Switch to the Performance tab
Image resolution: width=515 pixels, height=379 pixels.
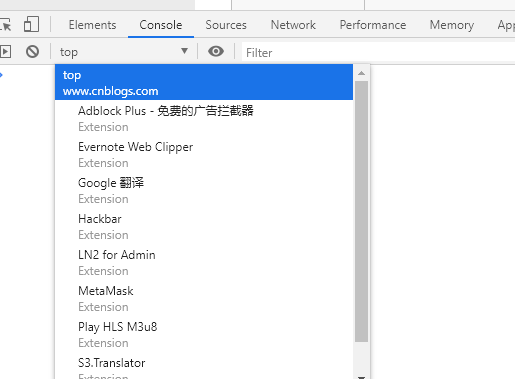(x=373, y=25)
